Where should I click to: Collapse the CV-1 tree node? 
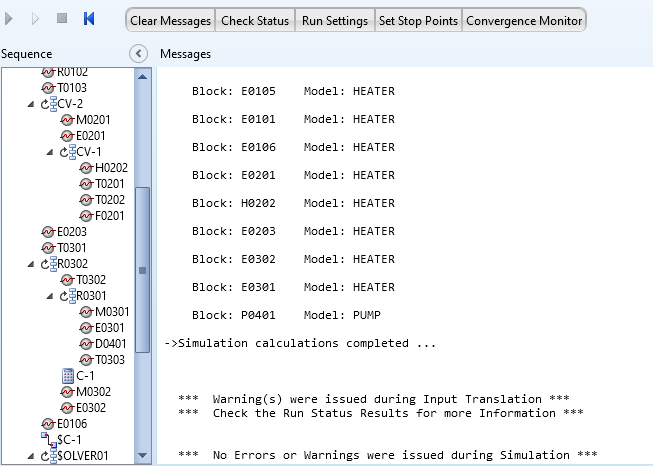coord(50,152)
